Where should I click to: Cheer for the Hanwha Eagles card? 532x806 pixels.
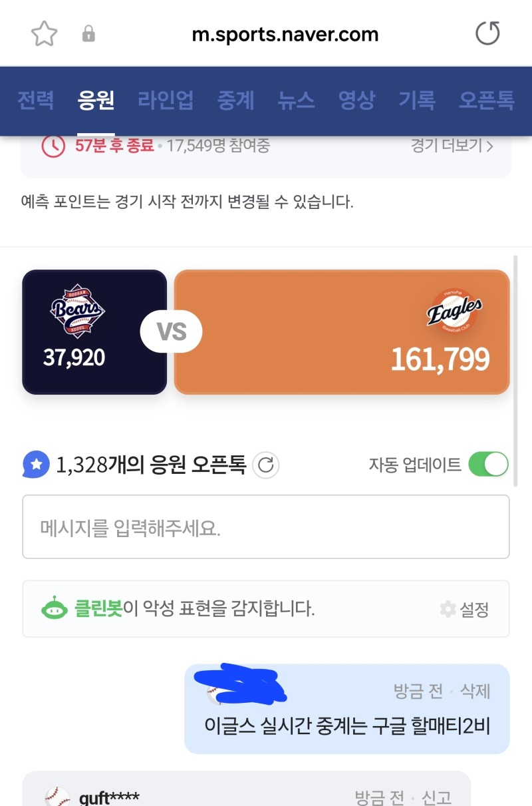[x=342, y=331]
